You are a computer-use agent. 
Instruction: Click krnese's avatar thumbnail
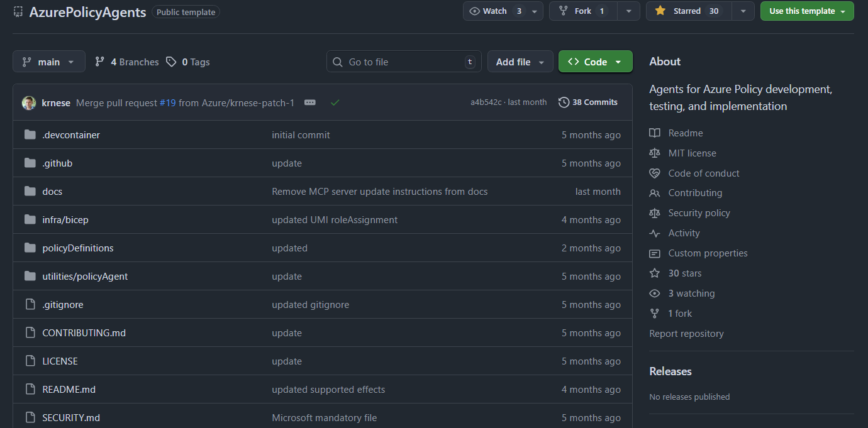[x=29, y=103]
